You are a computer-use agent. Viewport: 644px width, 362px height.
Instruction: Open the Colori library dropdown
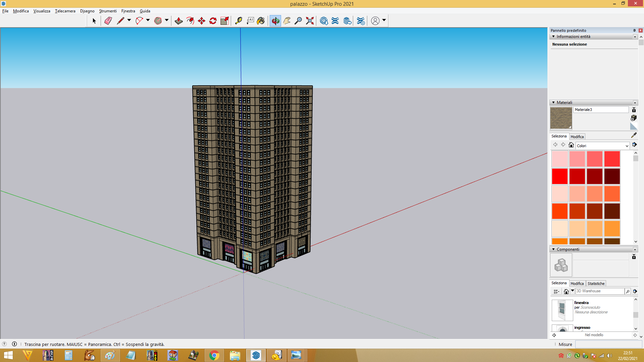click(602, 146)
